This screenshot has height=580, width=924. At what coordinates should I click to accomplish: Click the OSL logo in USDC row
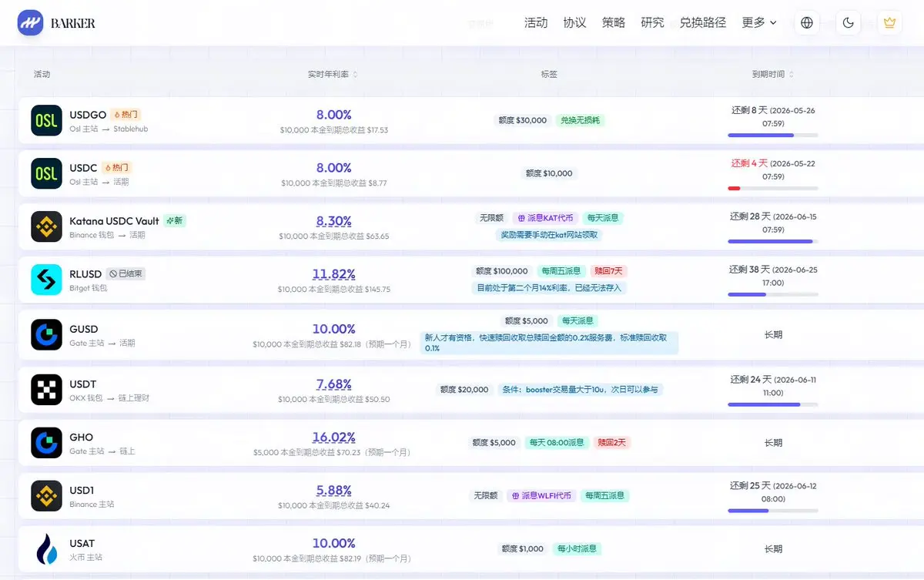pyautogui.click(x=46, y=173)
